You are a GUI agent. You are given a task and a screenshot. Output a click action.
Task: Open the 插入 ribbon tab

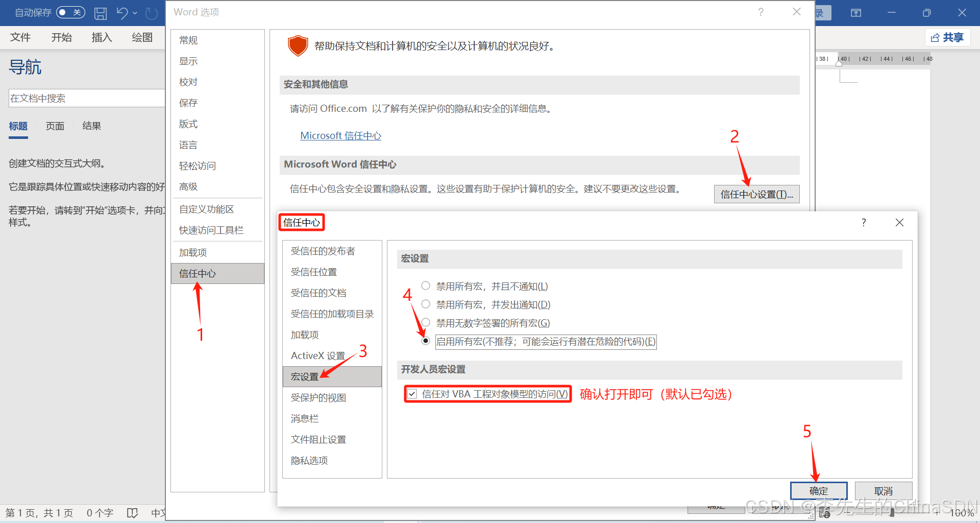click(102, 37)
